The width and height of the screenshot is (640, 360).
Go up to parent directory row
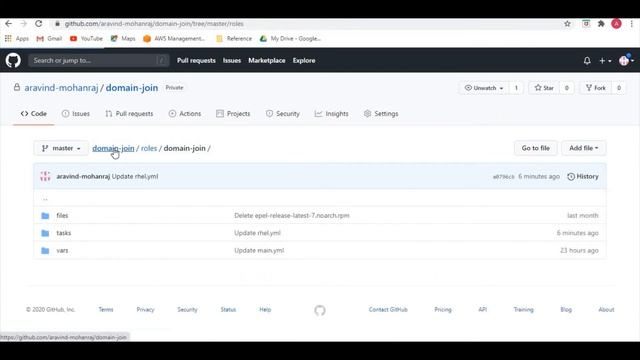coord(320,198)
